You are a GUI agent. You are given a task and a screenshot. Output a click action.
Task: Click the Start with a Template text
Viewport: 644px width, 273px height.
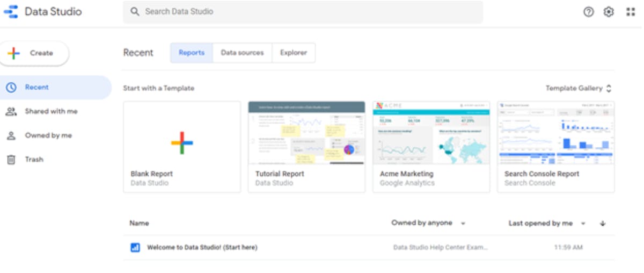click(x=159, y=88)
